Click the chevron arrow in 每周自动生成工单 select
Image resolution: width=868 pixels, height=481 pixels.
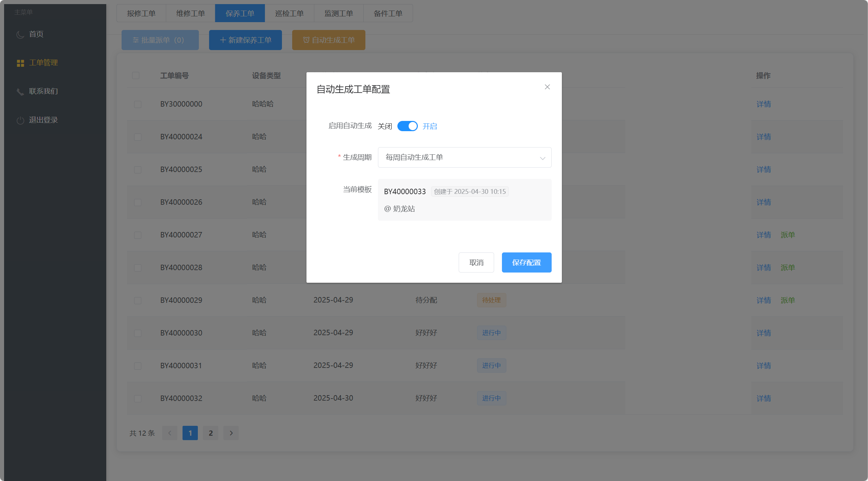tap(542, 158)
